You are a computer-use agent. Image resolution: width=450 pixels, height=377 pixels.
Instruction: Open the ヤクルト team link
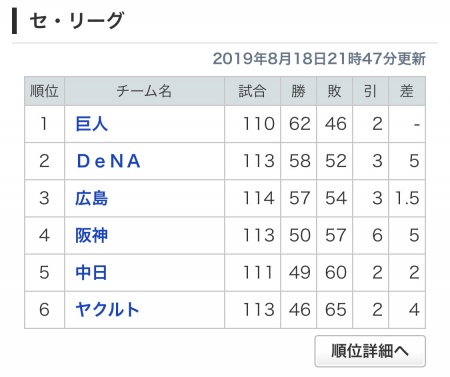click(x=107, y=310)
